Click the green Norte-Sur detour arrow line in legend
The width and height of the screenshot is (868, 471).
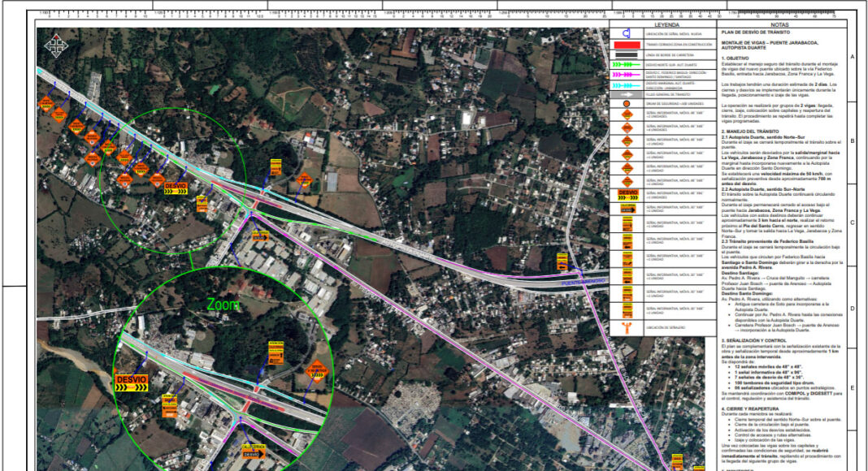[x=627, y=65]
